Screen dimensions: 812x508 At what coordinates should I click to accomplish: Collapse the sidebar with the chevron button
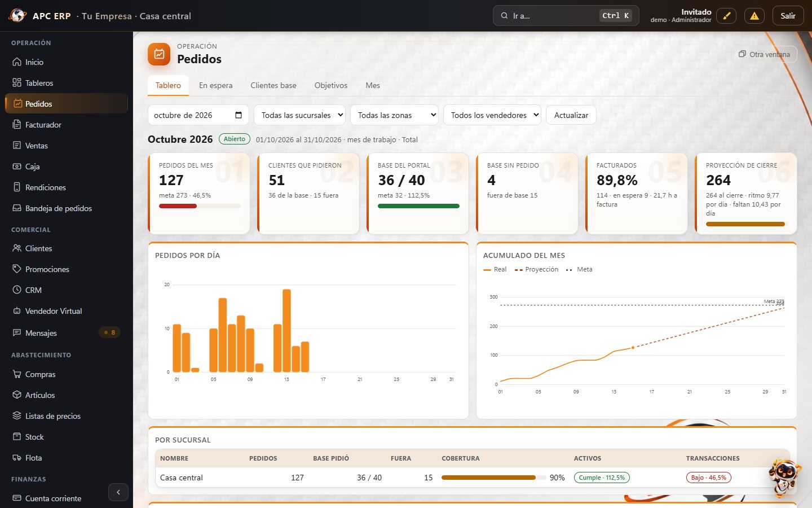pos(118,492)
